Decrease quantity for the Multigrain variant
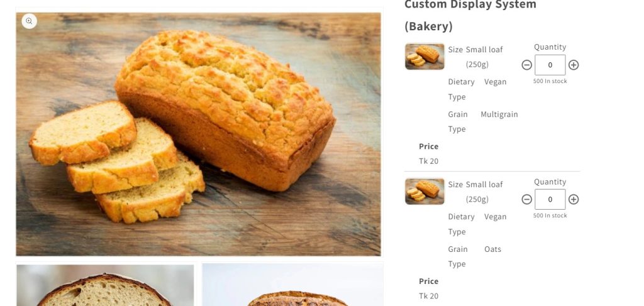644x306 pixels. [x=526, y=65]
